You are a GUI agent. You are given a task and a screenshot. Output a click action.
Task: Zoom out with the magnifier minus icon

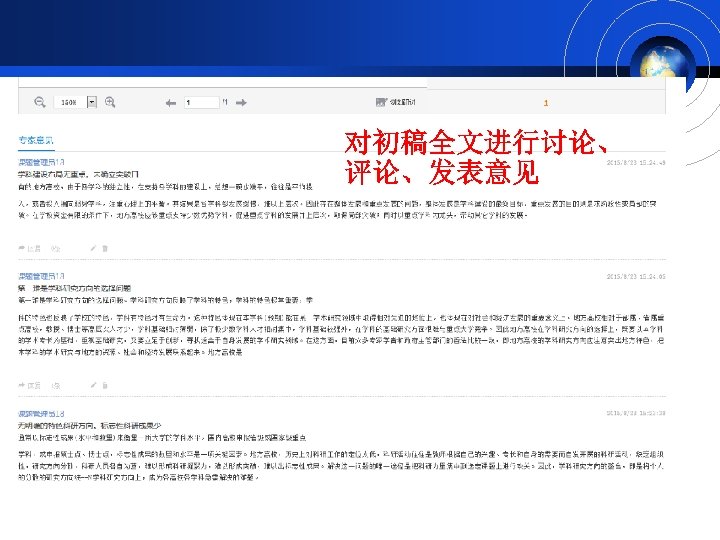click(x=40, y=102)
